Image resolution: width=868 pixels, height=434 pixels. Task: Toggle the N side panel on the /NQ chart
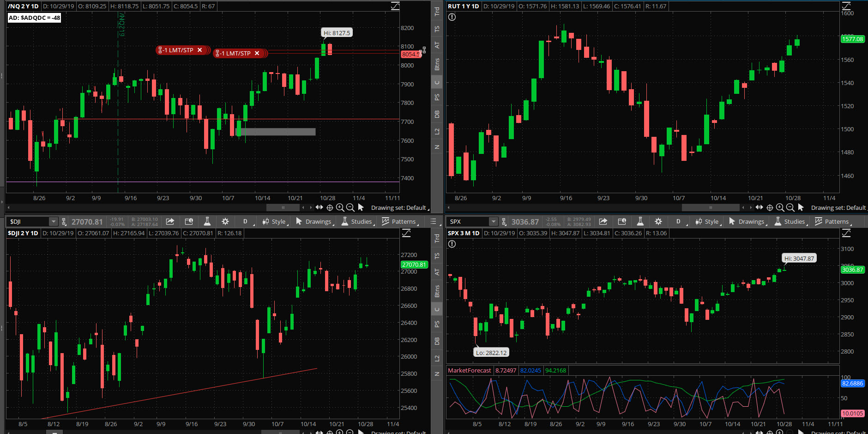(x=437, y=147)
